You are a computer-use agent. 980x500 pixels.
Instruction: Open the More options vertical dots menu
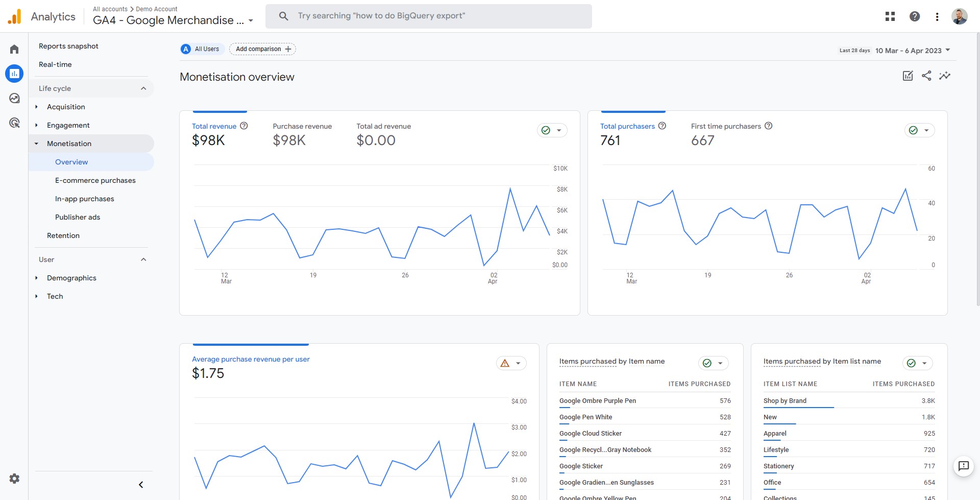point(937,16)
